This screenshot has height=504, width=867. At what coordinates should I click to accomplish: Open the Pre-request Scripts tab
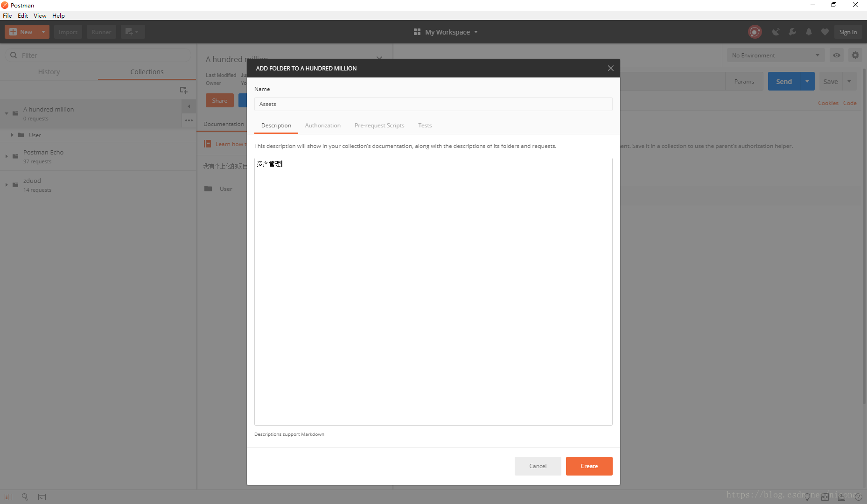pos(379,126)
